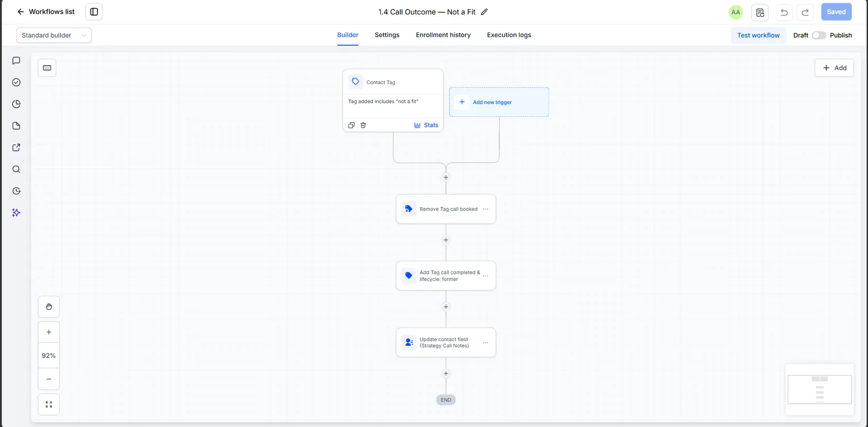Click the AA user avatar
The height and width of the screenshot is (427, 868).
coord(736,12)
